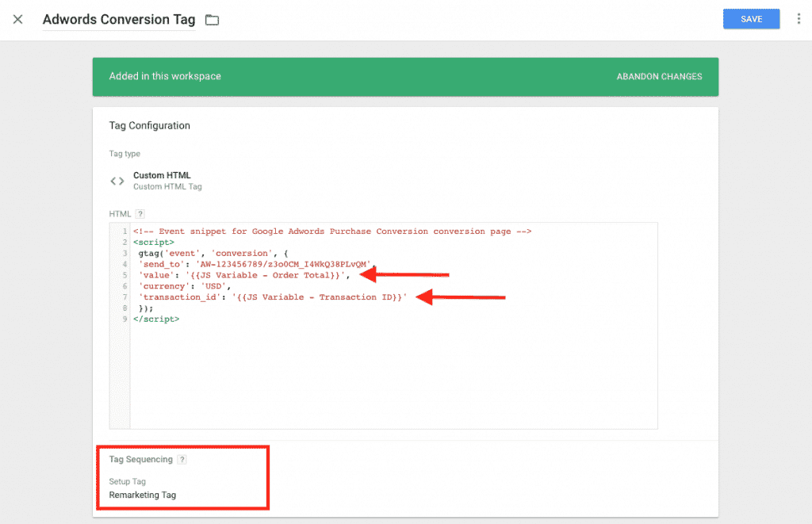The height and width of the screenshot is (524, 812).
Task: Click the Tag Sequencing section label
Action: [x=140, y=459]
